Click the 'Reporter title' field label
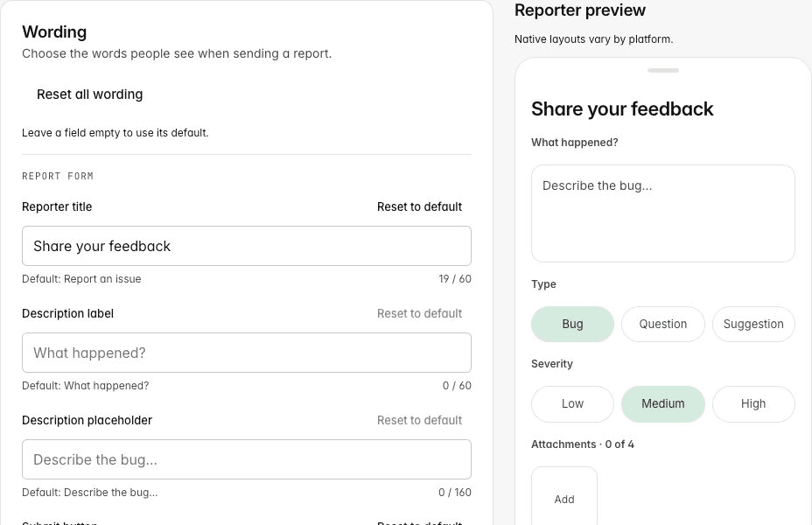 point(57,206)
